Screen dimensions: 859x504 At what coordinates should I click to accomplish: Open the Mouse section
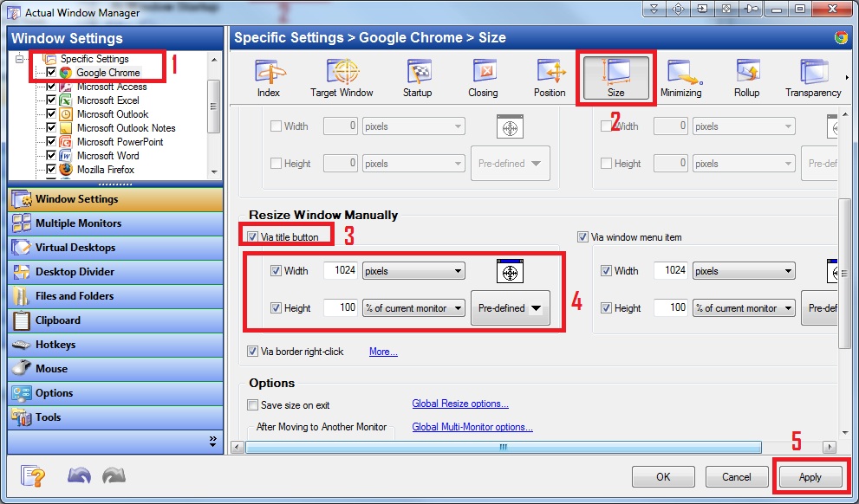pos(115,368)
